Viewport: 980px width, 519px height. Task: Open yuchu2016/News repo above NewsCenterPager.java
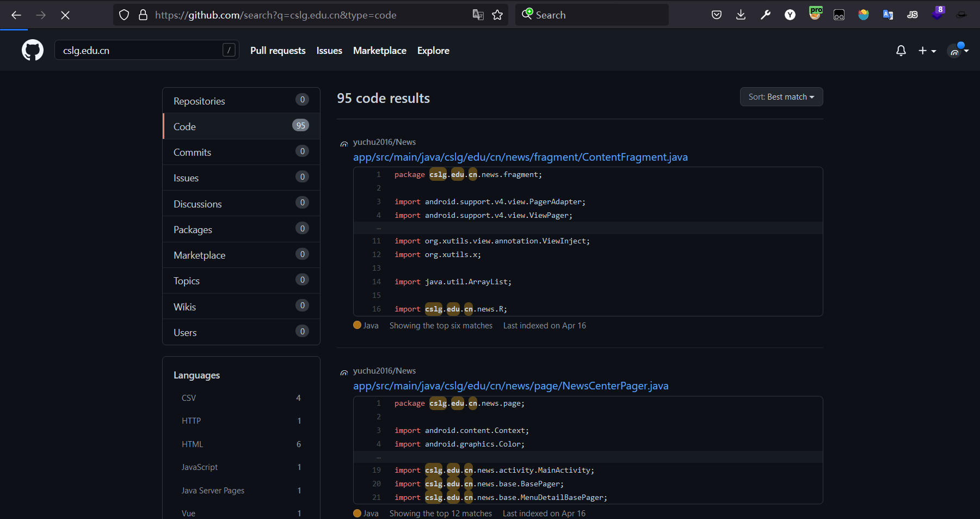click(384, 371)
